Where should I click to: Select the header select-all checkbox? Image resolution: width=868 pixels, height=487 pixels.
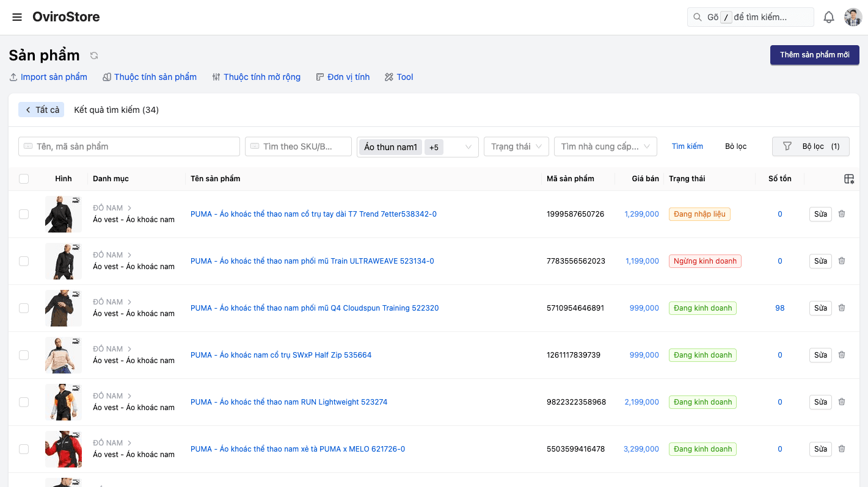tap(24, 179)
